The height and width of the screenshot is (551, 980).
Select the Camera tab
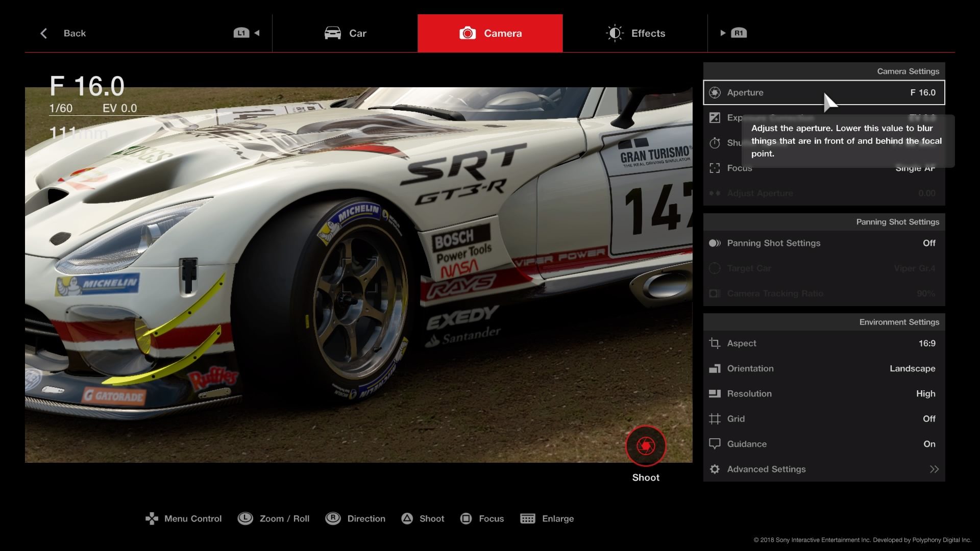pyautogui.click(x=490, y=33)
